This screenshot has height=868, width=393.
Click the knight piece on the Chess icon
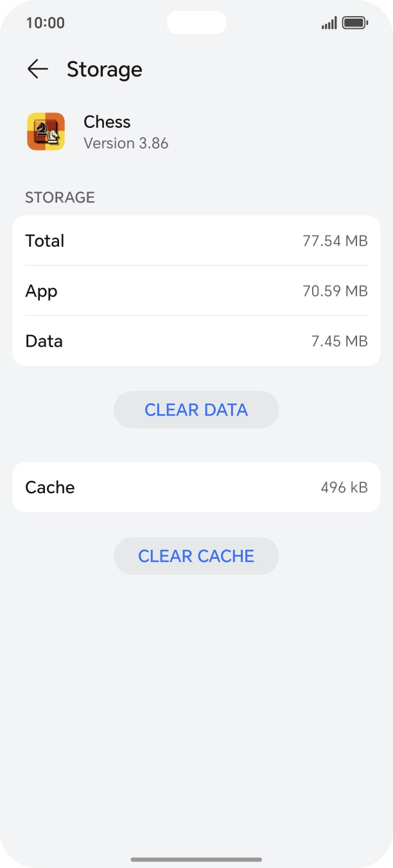coord(45,131)
